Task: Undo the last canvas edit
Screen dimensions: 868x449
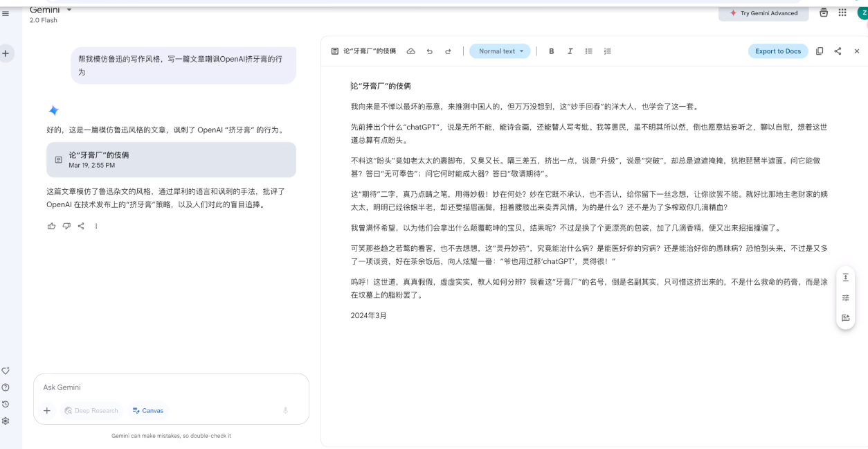Action: [430, 51]
